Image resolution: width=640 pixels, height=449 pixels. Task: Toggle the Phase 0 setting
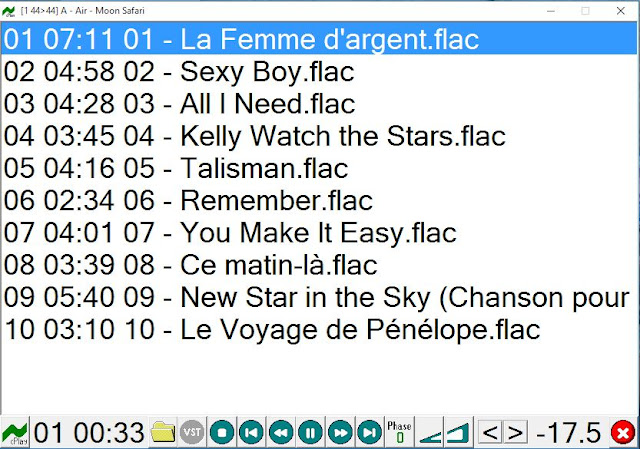click(x=399, y=432)
